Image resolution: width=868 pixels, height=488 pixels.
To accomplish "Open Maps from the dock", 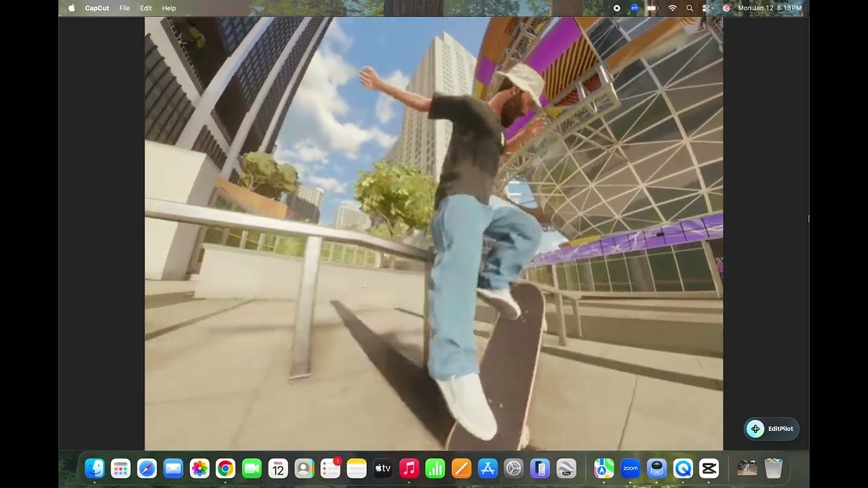I will 604,468.
